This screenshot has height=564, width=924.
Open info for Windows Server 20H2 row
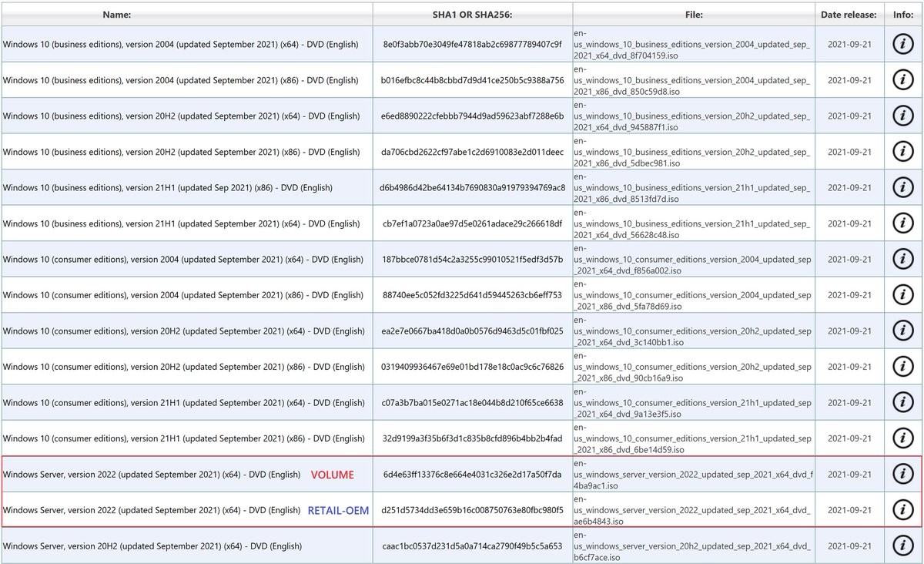click(902, 546)
